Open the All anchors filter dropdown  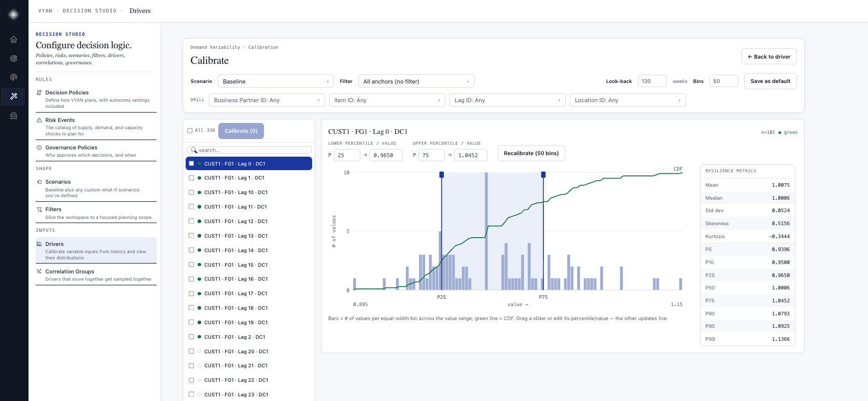[416, 81]
